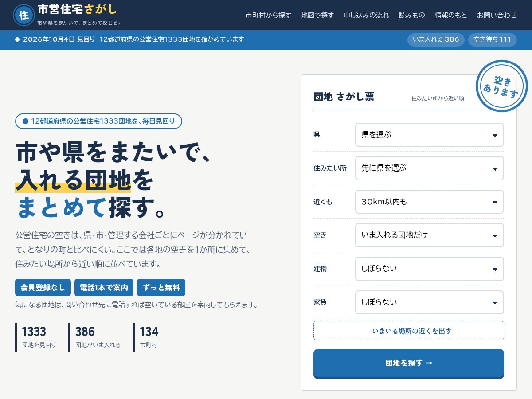Expand the 建物 しぼらない dropdown
The width and height of the screenshot is (532, 399).
[x=430, y=269]
